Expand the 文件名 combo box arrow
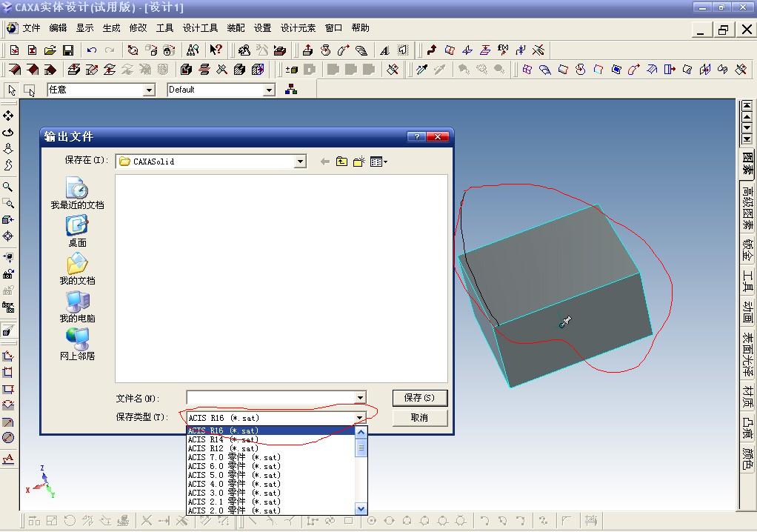The width and height of the screenshot is (757, 532). [x=360, y=398]
